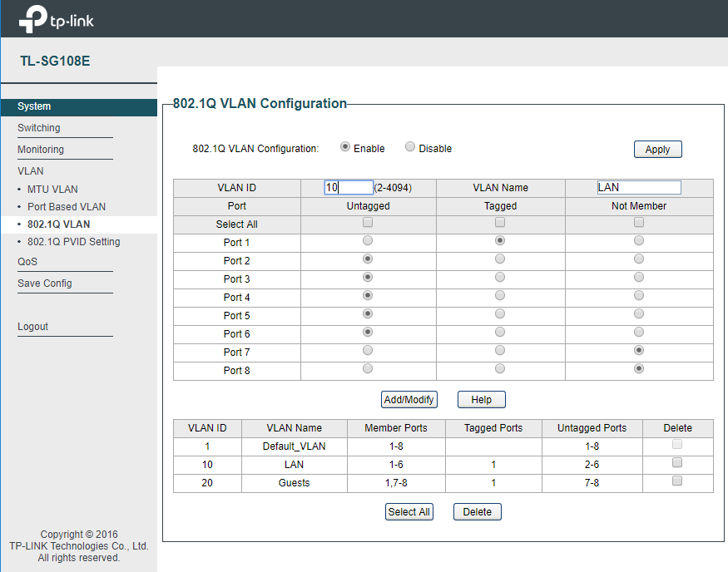The height and width of the screenshot is (572, 728).
Task: Click the Select All button below VLAN table
Action: click(409, 511)
